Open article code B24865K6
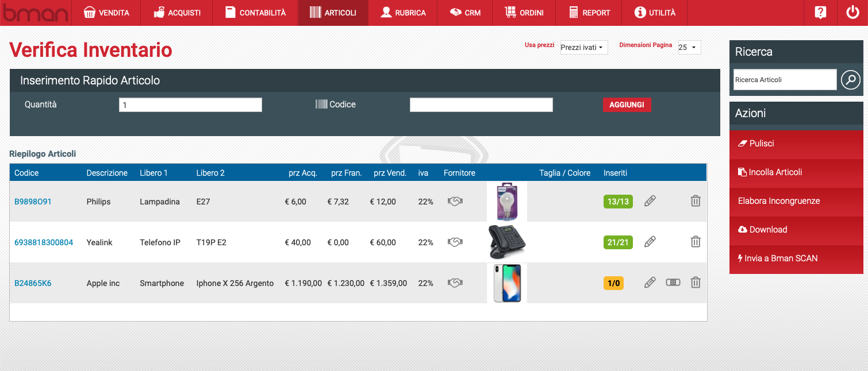The height and width of the screenshot is (371, 868). click(x=33, y=283)
